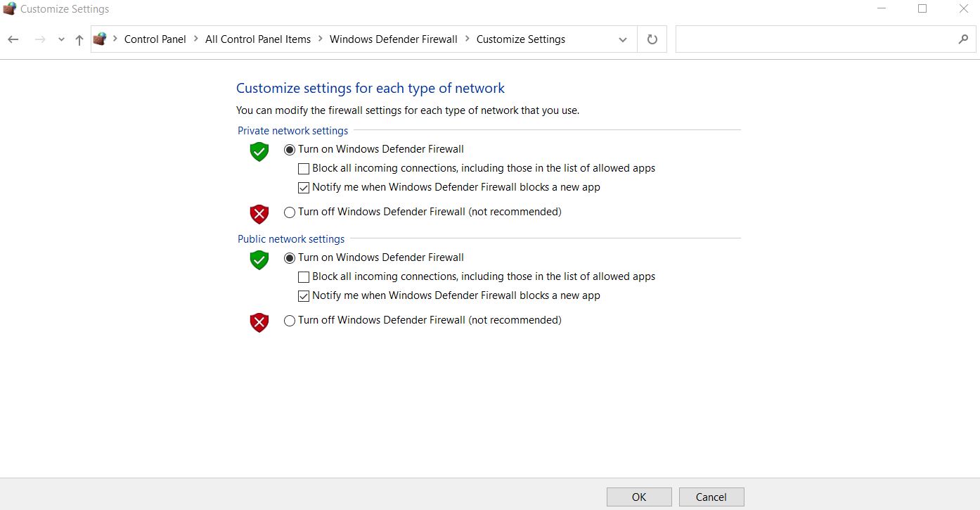Confirm changes with OK button
Viewport: 980px width, 510px height.
coord(639,497)
